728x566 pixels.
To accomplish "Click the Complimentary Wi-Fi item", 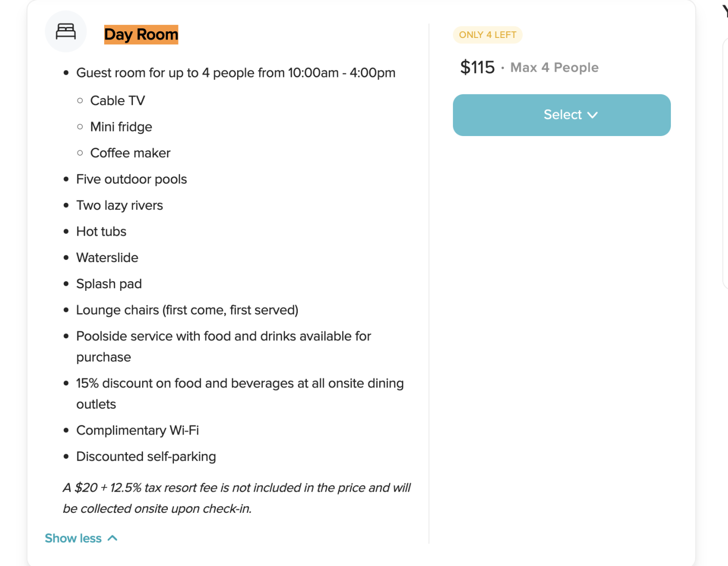I will (x=138, y=430).
